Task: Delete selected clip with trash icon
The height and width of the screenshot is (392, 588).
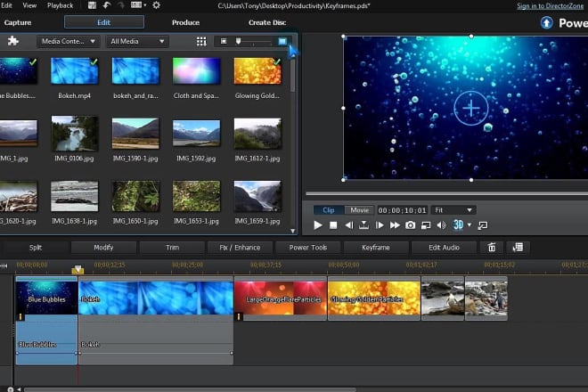Action: (x=492, y=247)
